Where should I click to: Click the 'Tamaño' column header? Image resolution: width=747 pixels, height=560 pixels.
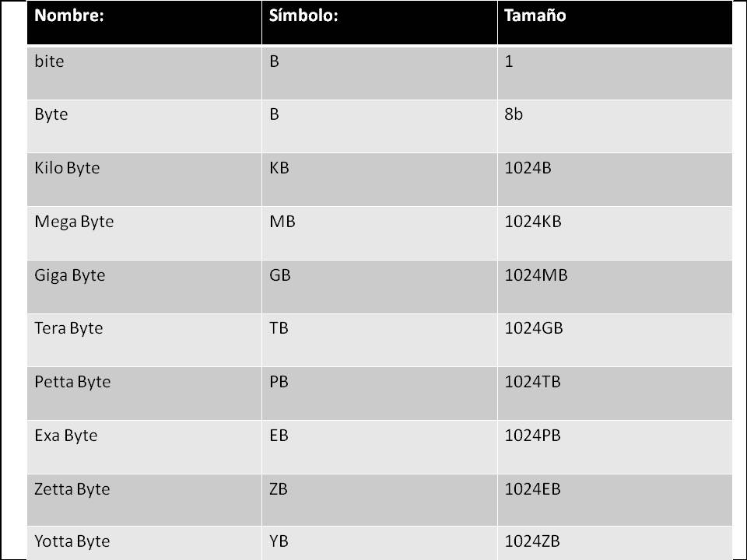[534, 16]
